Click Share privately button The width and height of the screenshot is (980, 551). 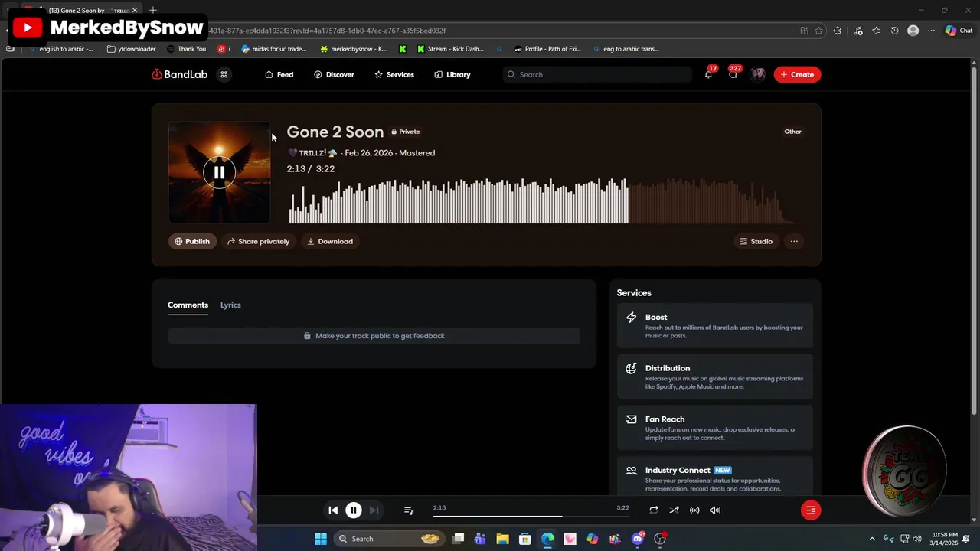(258, 241)
